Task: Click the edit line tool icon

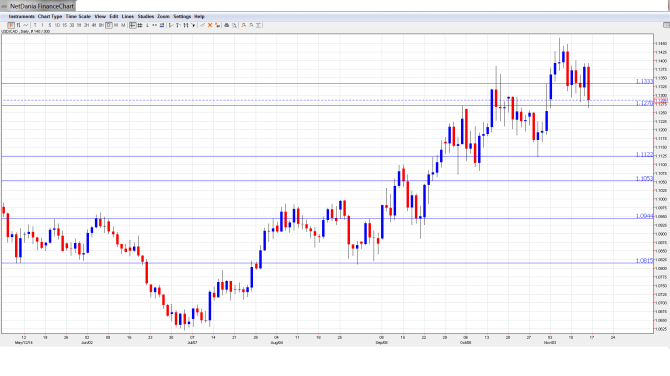Action: point(203,25)
